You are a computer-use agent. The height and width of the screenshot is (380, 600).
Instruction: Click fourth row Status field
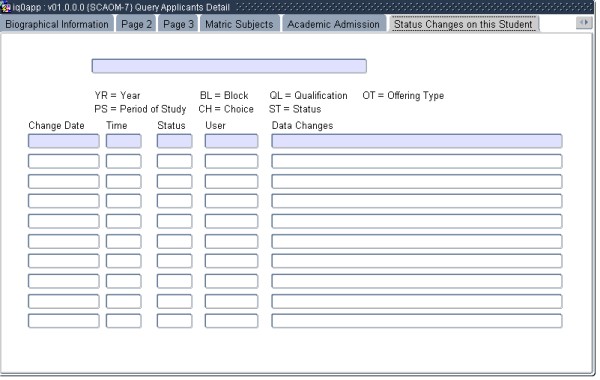click(174, 201)
